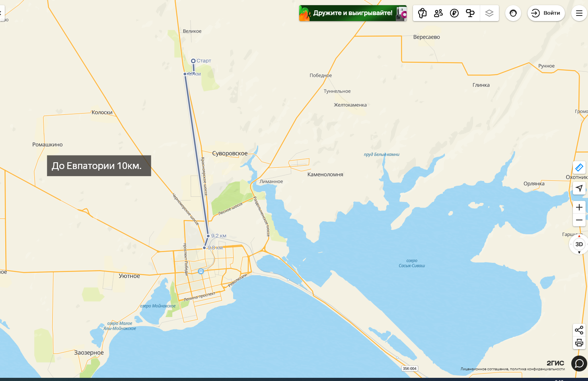The image size is (588, 381).
Task: Zoom in with the plus button
Action: (579, 207)
